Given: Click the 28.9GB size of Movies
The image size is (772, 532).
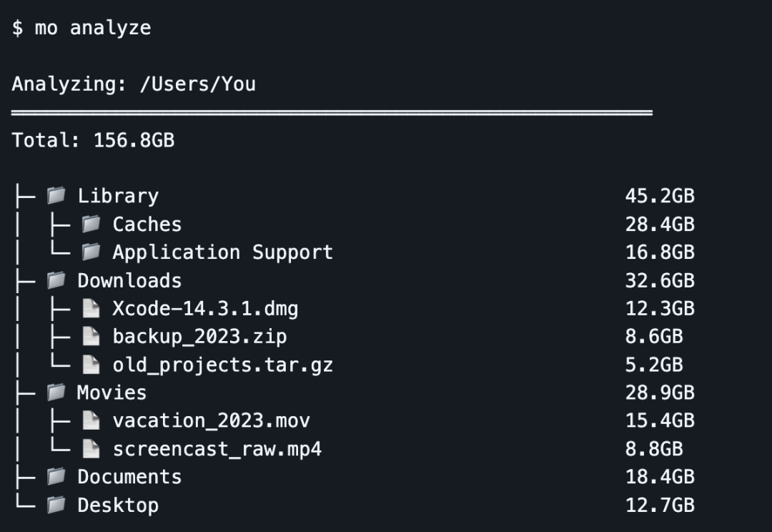Looking at the screenshot, I should tap(660, 393).
